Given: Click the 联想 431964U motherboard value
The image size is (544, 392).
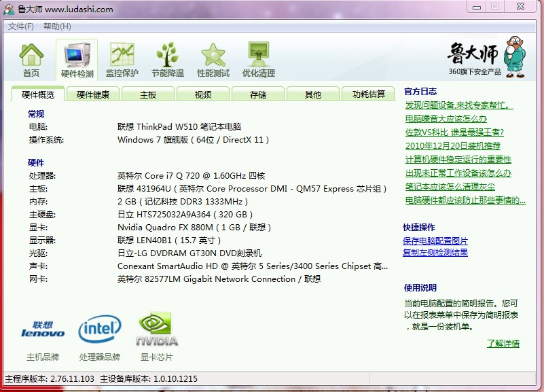Looking at the screenshot, I should click(x=252, y=189).
